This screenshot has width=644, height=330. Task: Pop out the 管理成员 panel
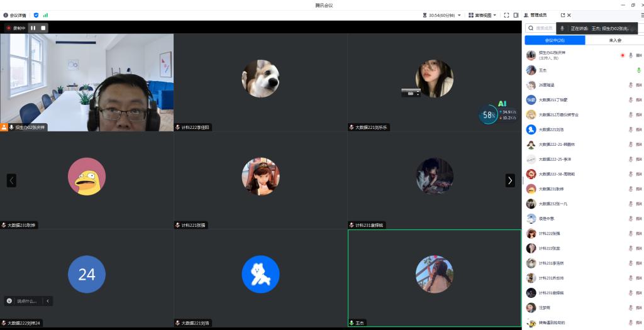click(x=563, y=15)
